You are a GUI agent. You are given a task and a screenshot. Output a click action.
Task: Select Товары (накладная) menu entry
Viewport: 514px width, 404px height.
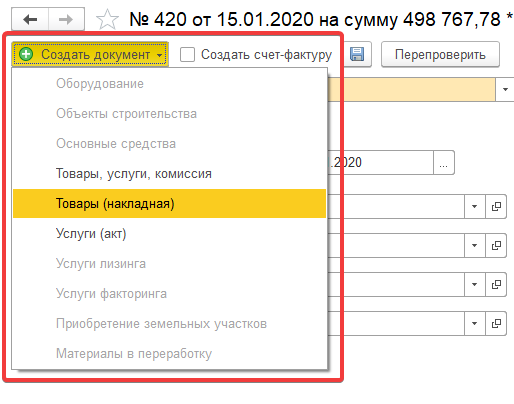pyautogui.click(x=169, y=204)
